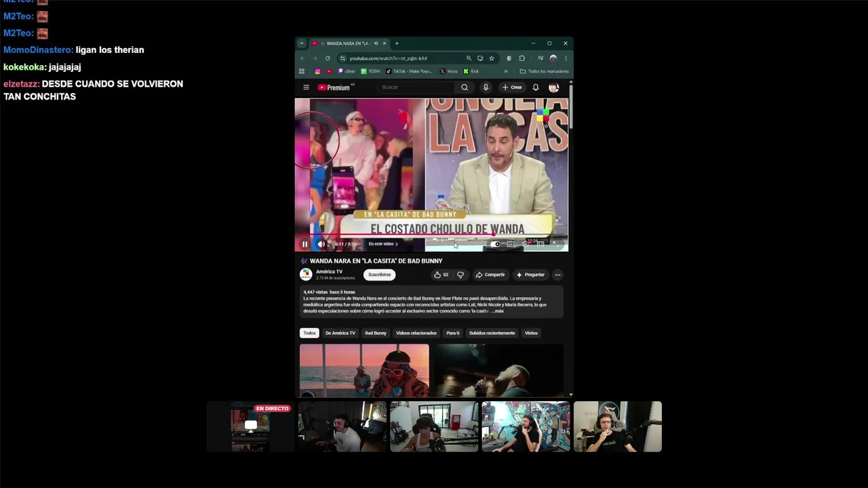The width and height of the screenshot is (868, 488).
Task: Open the América TV channel avatar
Action: (x=306, y=274)
